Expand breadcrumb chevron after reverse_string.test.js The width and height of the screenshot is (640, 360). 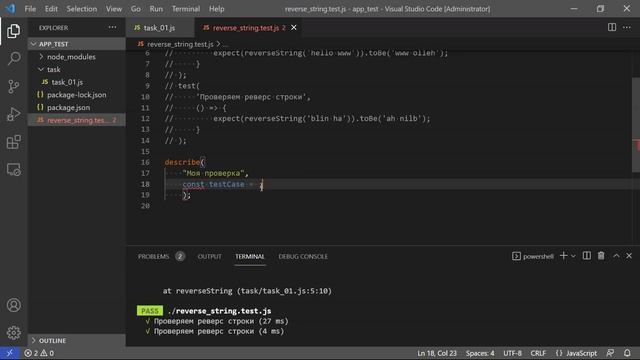point(218,44)
